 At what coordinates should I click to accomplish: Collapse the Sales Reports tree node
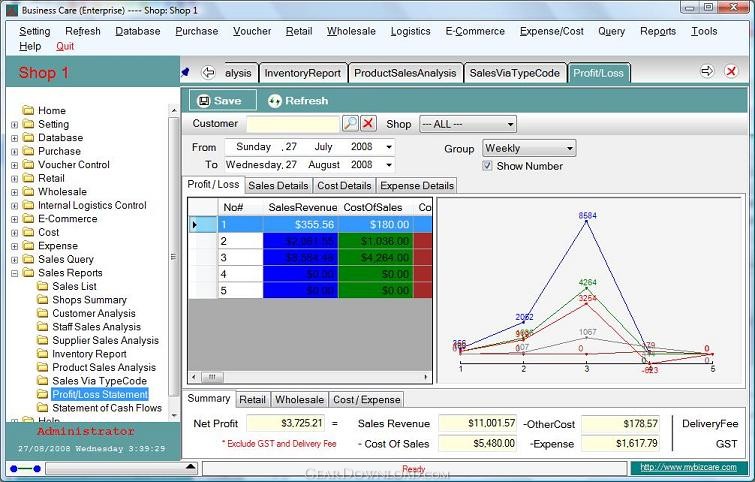[x=14, y=273]
